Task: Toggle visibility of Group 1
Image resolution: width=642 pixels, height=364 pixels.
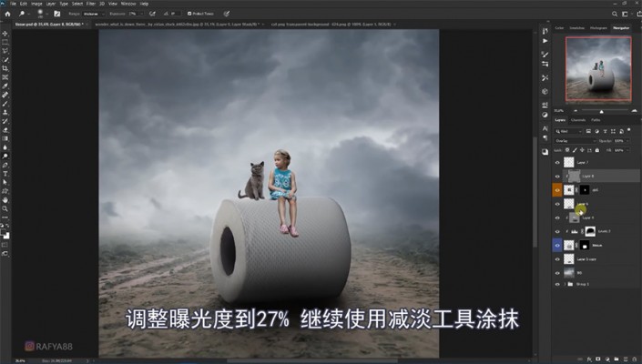Action: 557,284
